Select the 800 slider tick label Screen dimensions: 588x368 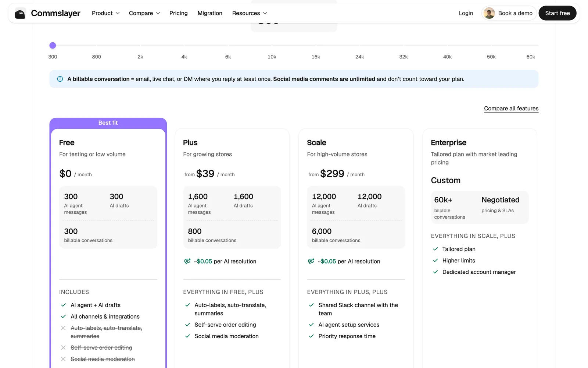coord(96,57)
